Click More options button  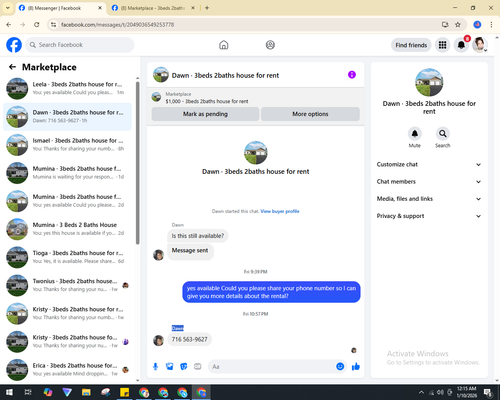click(310, 114)
